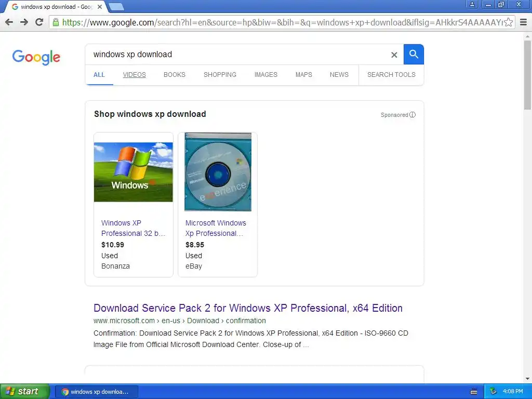Click the Google logo

pyautogui.click(x=36, y=57)
